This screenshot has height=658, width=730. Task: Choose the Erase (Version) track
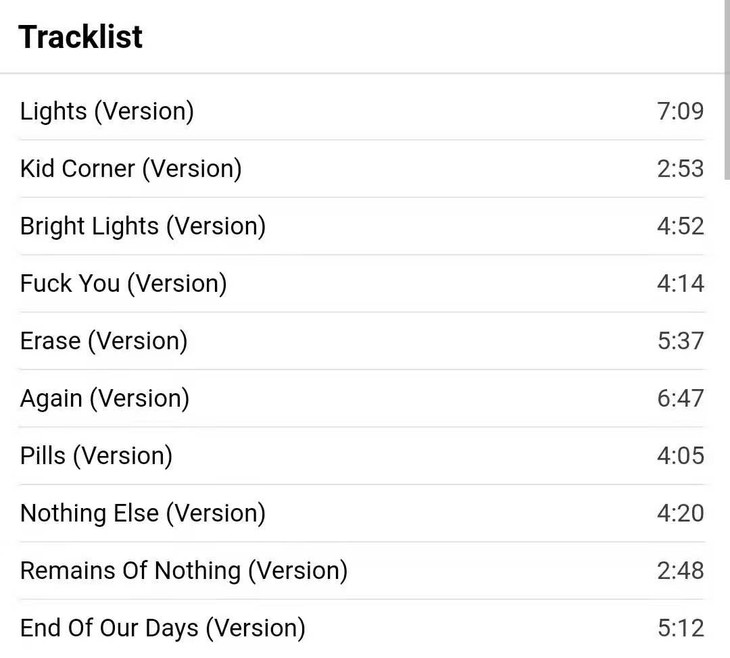pos(104,341)
